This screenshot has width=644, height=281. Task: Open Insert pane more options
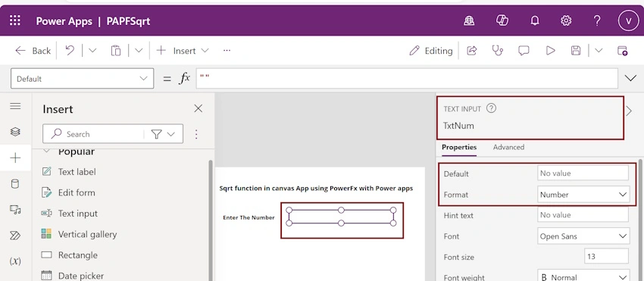(x=196, y=134)
